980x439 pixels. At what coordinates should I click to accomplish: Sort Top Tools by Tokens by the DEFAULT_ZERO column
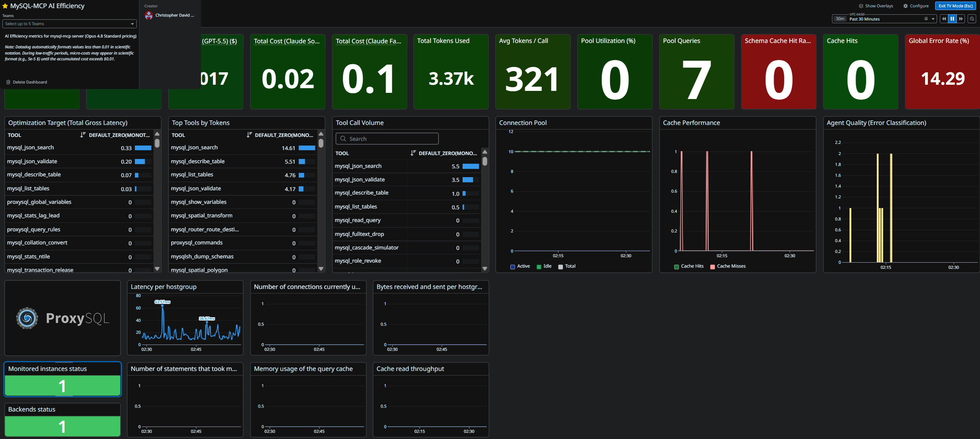click(284, 135)
